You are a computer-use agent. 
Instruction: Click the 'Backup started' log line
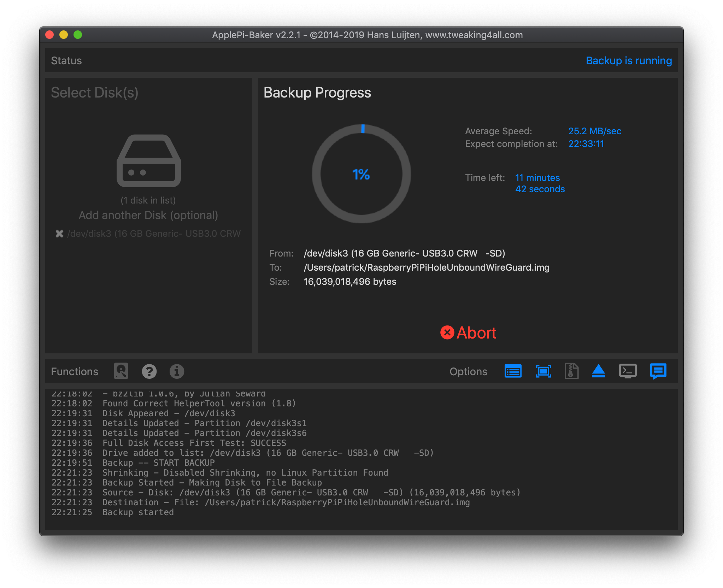click(138, 512)
